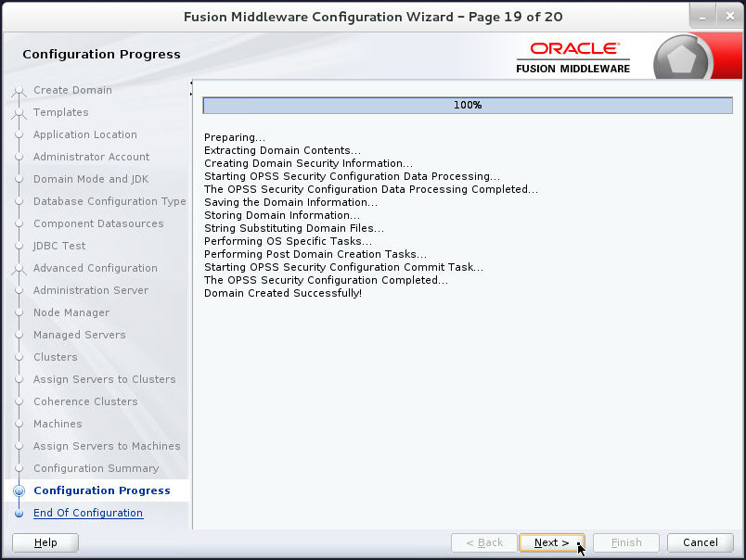Click the Clusters step icon

[x=20, y=357]
